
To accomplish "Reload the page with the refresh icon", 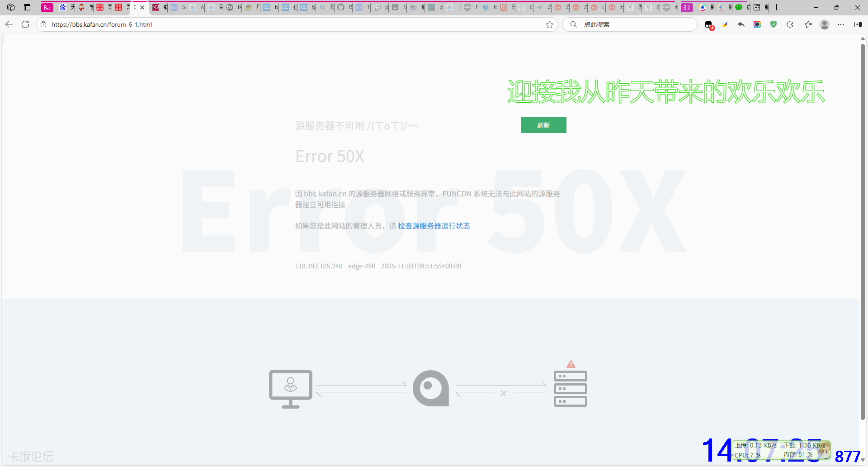I will click(25, 24).
